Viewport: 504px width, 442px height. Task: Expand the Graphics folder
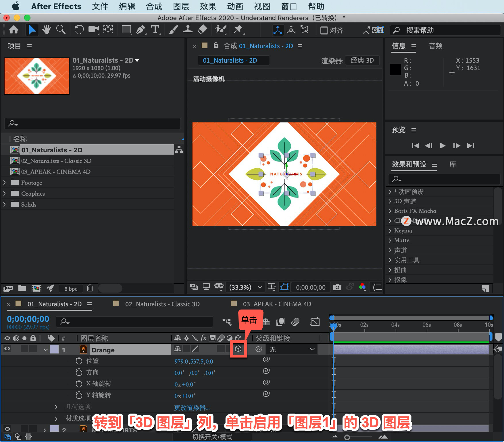pos(4,193)
